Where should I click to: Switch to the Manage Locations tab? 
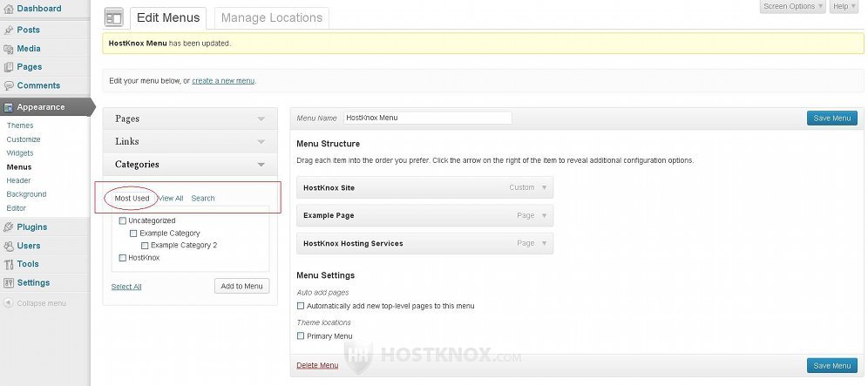coord(272,17)
